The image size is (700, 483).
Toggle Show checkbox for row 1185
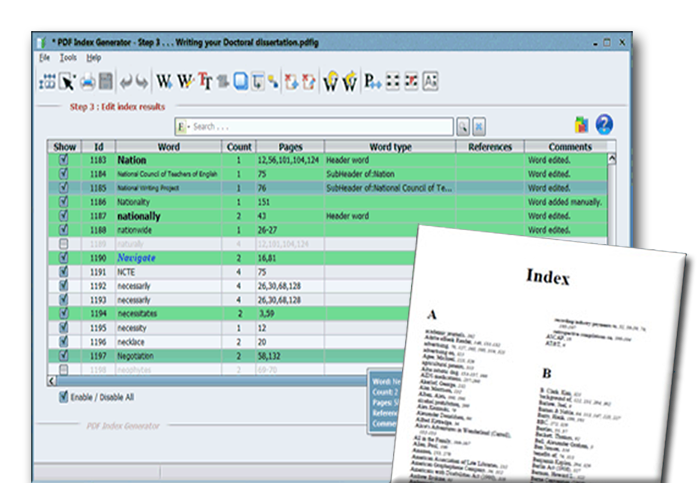[x=64, y=187]
